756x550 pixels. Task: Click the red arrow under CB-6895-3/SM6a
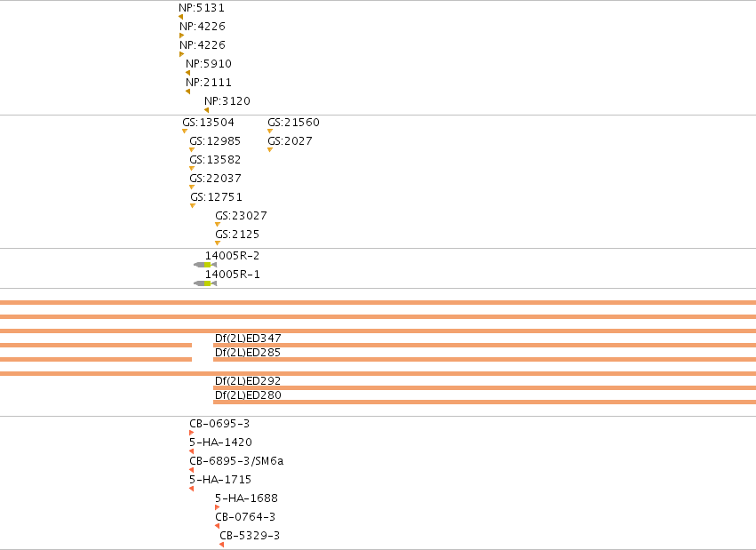point(191,470)
